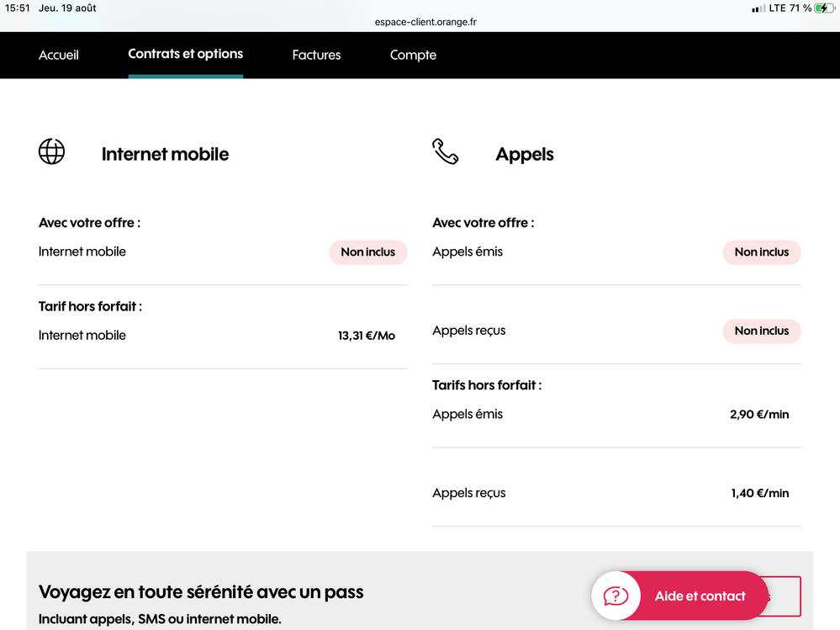Switch to the Factures tab
This screenshot has height=630, width=840.
316,55
